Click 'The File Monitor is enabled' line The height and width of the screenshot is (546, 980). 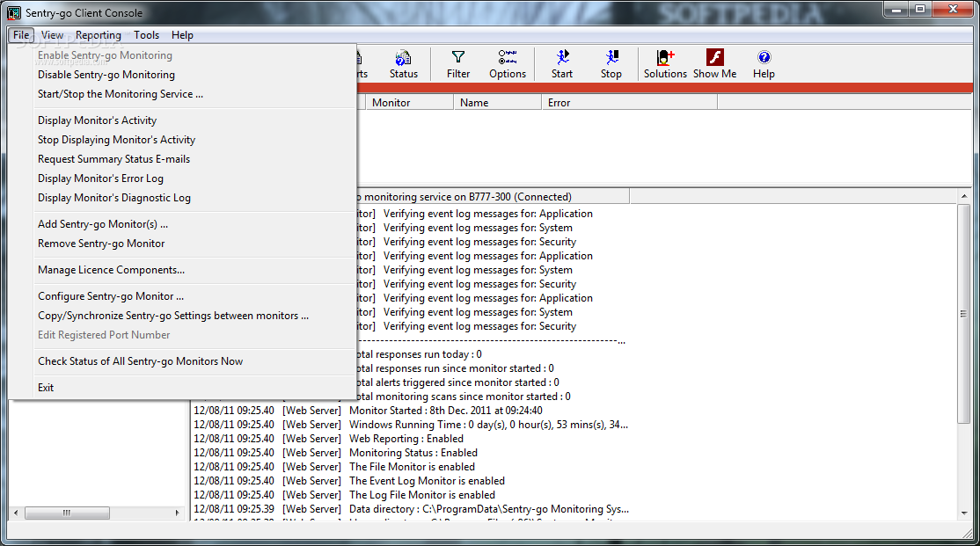pyautogui.click(x=412, y=467)
